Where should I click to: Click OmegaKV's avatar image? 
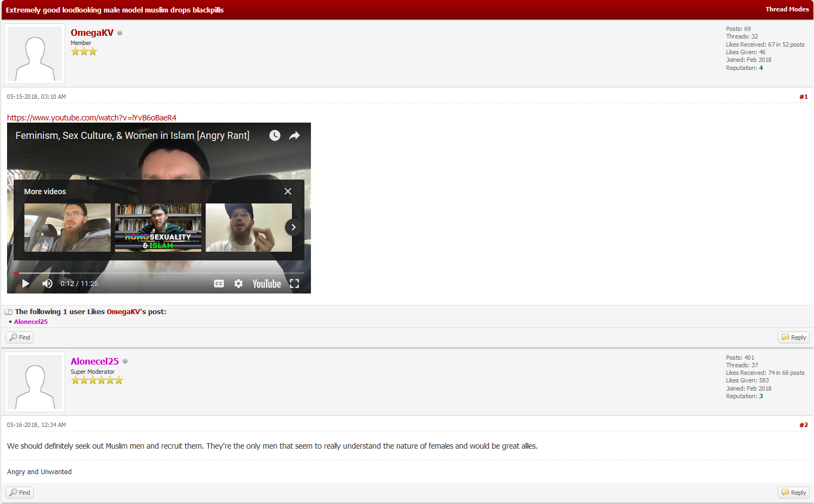coord(35,54)
